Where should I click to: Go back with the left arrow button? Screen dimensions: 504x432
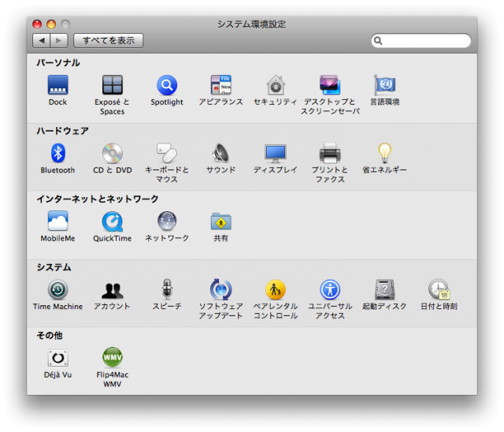pos(41,40)
